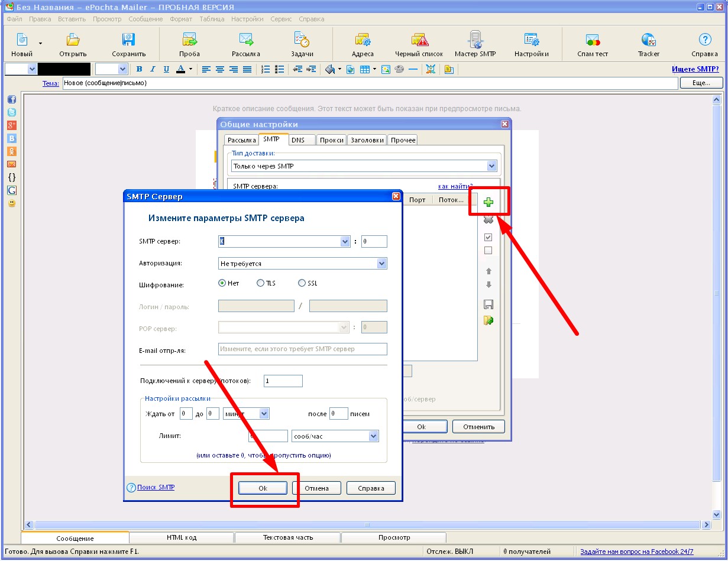Start mailing with Рассылка icon
Viewport: 728px width, 561px height.
[x=246, y=40]
